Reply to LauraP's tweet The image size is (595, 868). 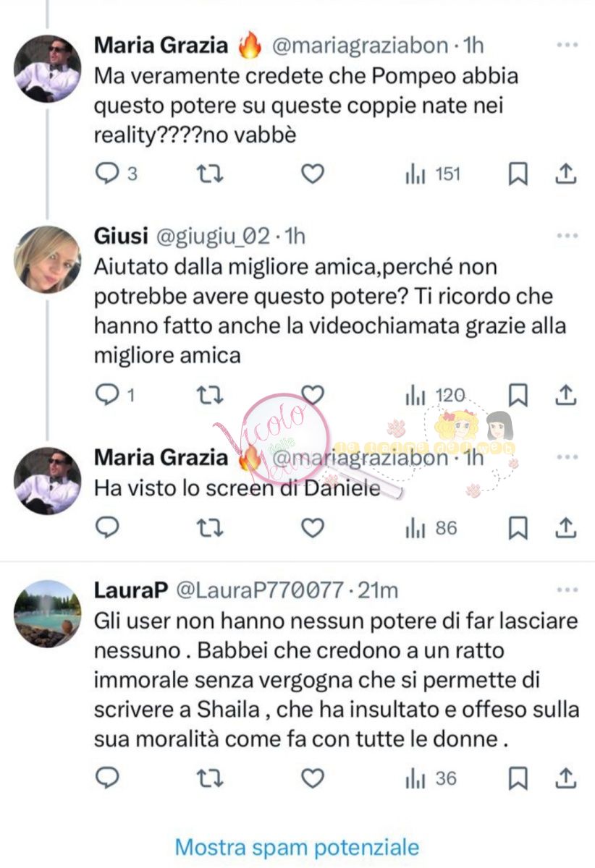point(107,778)
